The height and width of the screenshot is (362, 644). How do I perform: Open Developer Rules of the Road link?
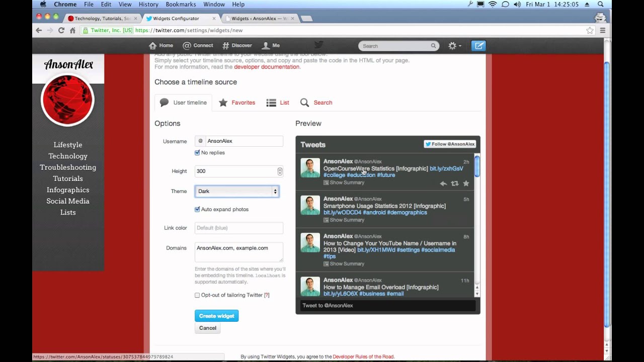pyautogui.click(x=363, y=356)
